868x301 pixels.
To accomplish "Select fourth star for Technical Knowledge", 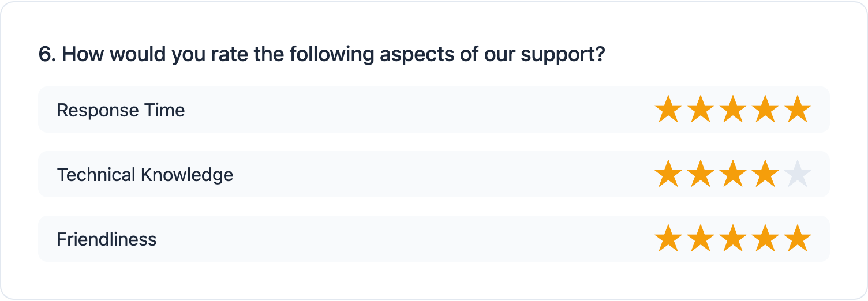I will (765, 174).
